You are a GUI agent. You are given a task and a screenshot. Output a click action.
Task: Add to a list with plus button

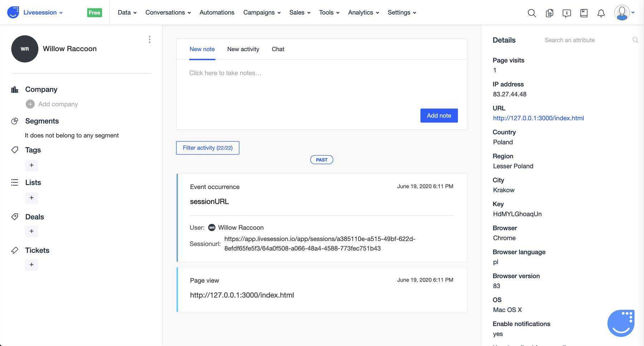pos(31,198)
